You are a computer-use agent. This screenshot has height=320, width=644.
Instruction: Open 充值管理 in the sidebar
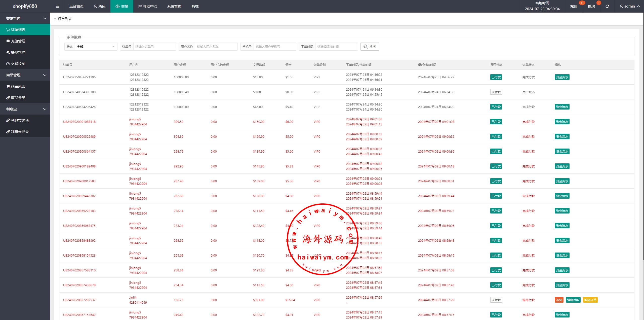(x=18, y=41)
